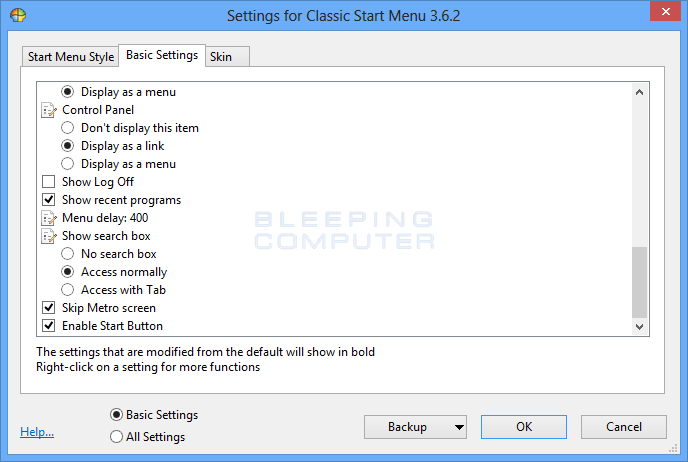Open the Backup dropdown arrow

(459, 427)
